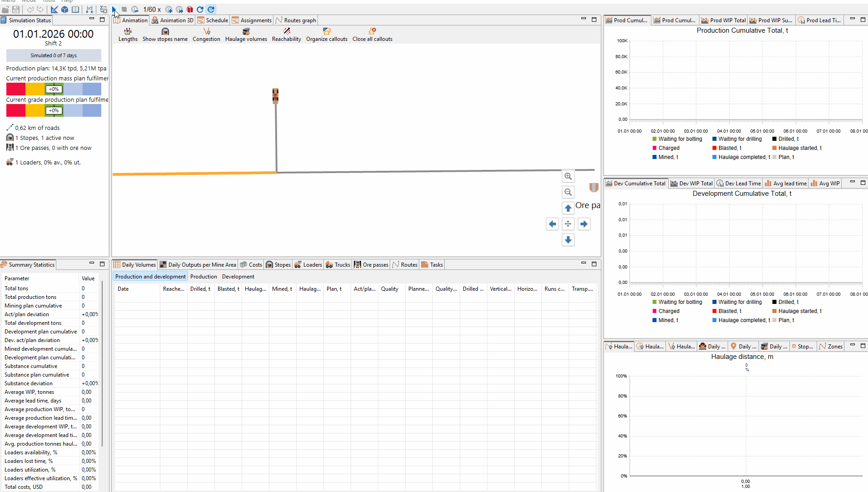868x492 pixels.
Task: Click the fast-forward clock icon
Action: [179, 9]
